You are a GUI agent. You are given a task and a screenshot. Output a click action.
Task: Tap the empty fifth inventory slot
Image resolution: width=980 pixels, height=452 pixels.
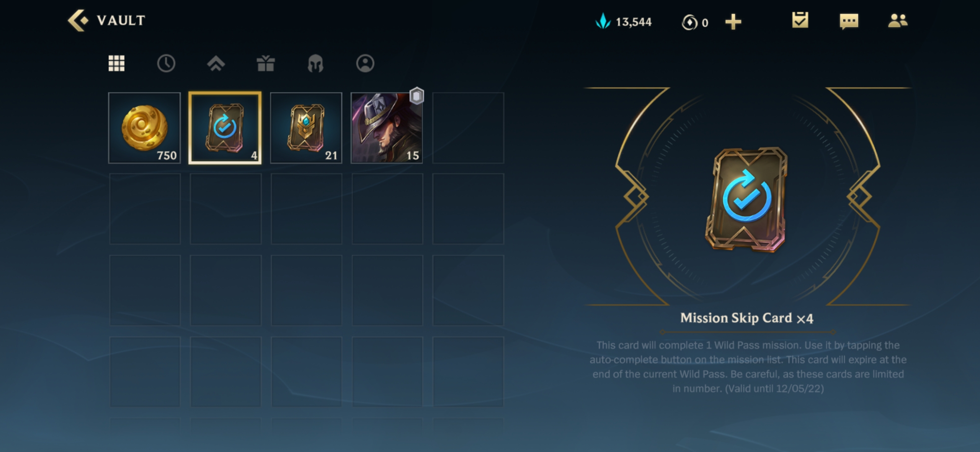[468, 128]
